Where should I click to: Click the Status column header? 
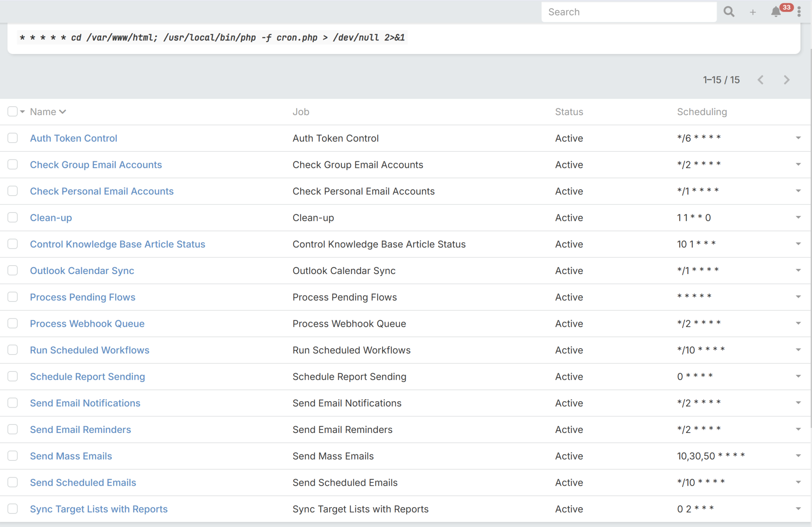[x=569, y=112]
